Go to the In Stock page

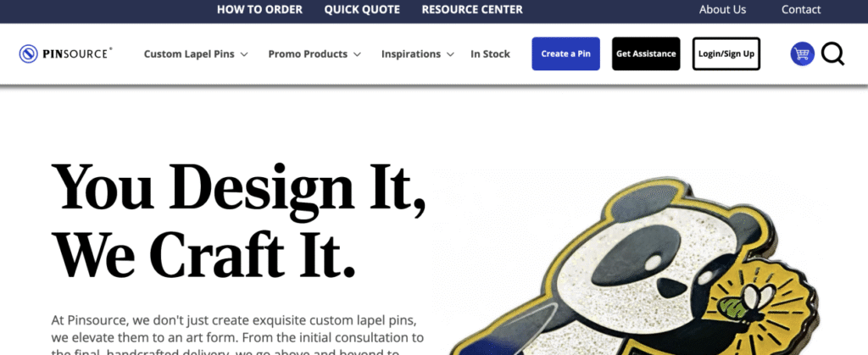491,53
